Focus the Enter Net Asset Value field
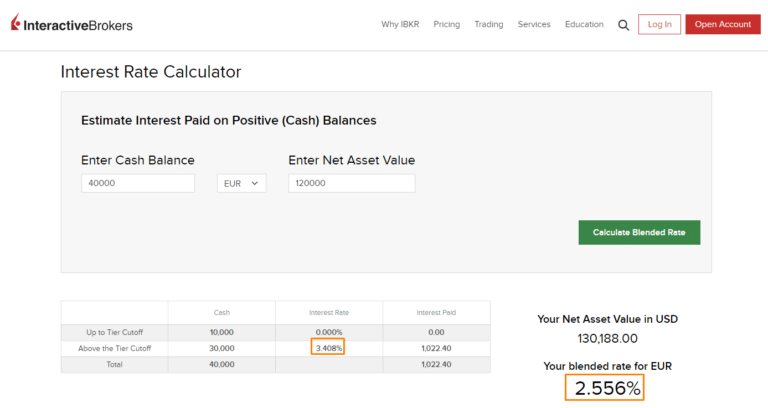The image size is (768, 408). point(351,183)
